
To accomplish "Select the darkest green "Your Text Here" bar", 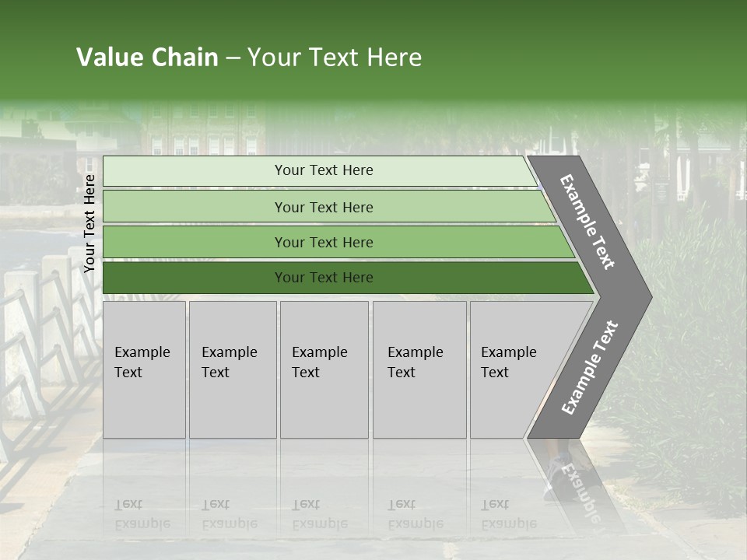I will tap(323, 278).
